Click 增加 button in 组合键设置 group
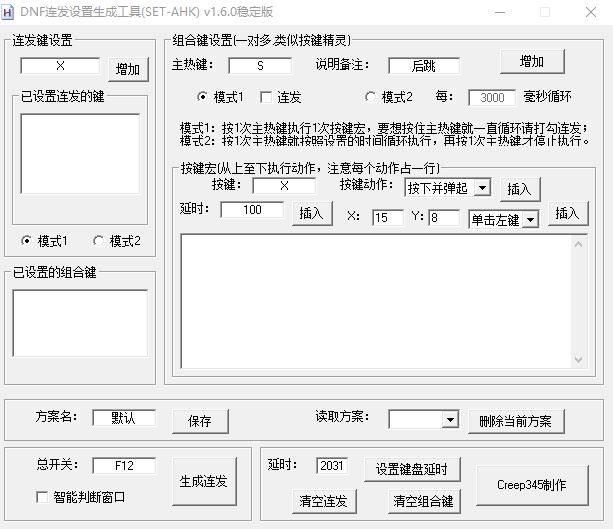 pos(532,61)
